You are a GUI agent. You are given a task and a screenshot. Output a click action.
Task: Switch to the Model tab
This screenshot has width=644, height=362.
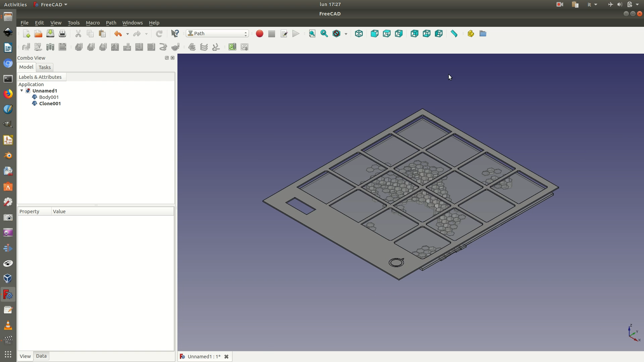click(x=26, y=67)
